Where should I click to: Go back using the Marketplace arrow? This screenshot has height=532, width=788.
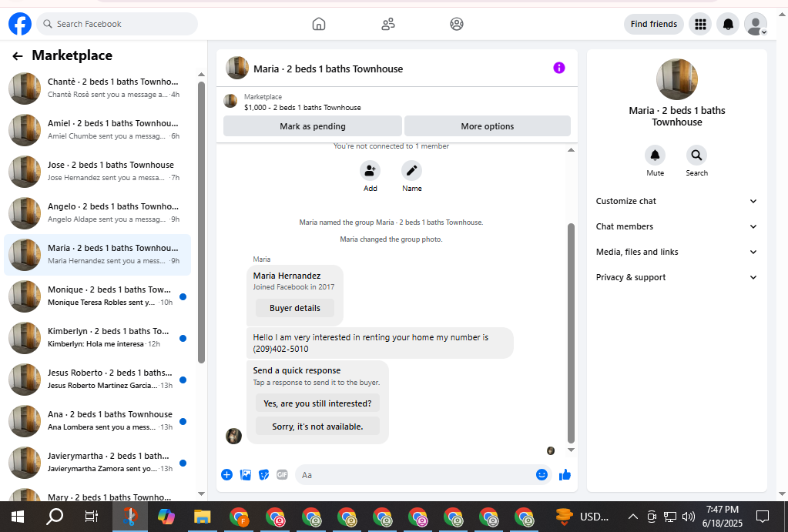[18, 55]
